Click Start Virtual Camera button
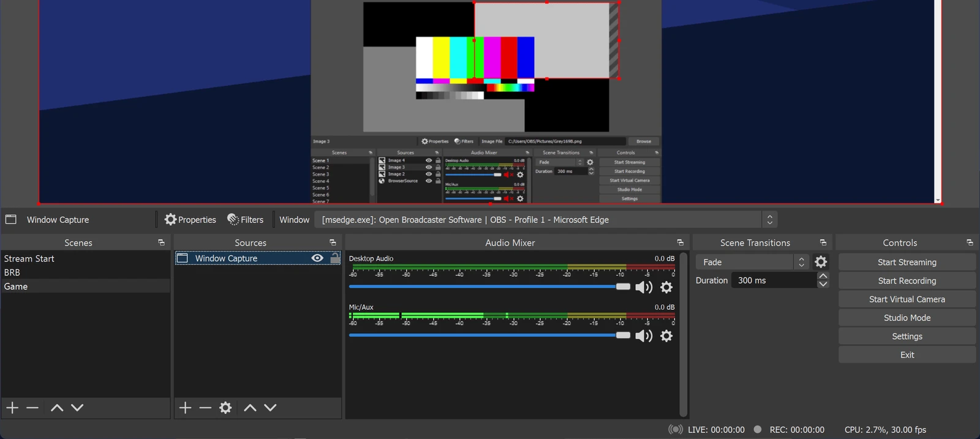This screenshot has width=980, height=439. pos(907,299)
